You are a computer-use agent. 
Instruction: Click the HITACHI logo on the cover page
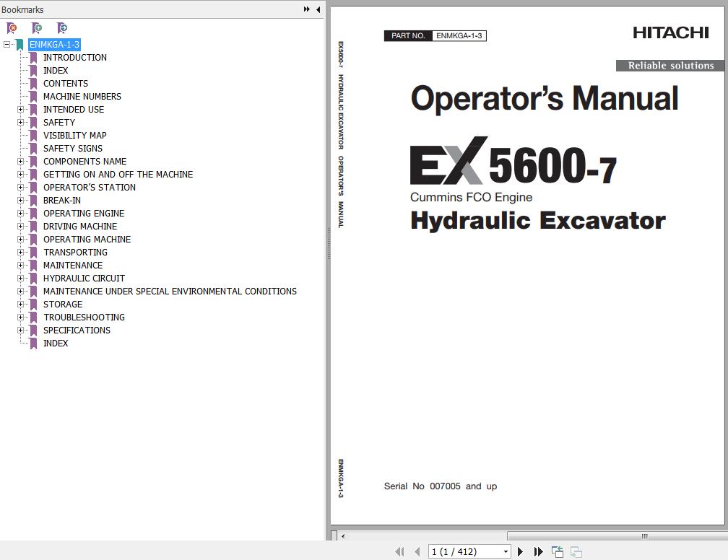click(x=671, y=32)
